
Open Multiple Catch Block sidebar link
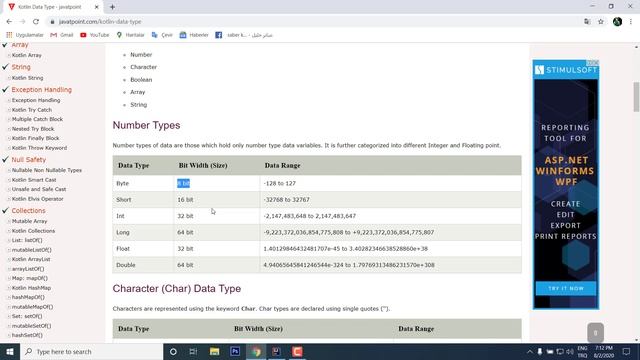(37, 119)
